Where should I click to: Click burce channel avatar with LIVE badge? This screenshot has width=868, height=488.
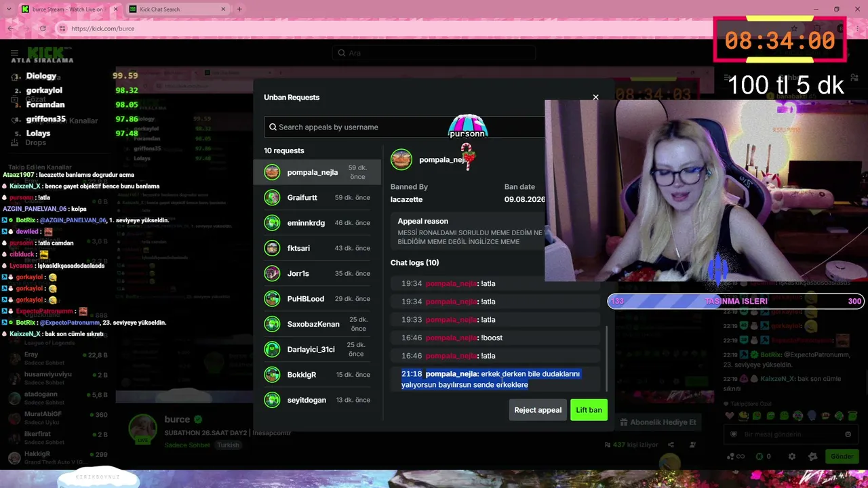click(143, 429)
